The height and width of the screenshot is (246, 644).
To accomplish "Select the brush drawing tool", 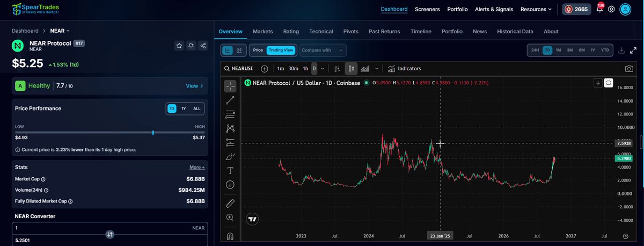I will coord(230,157).
